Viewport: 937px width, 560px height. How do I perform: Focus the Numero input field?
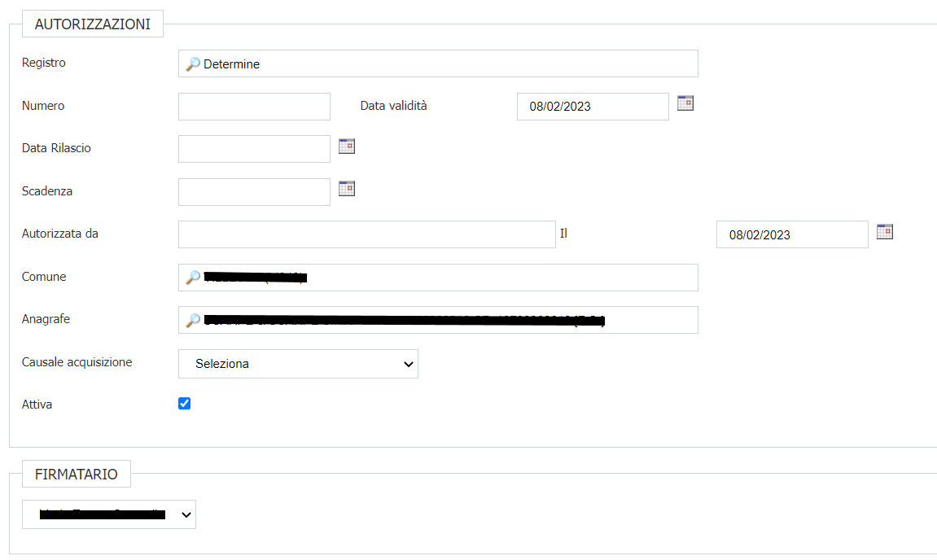254,107
